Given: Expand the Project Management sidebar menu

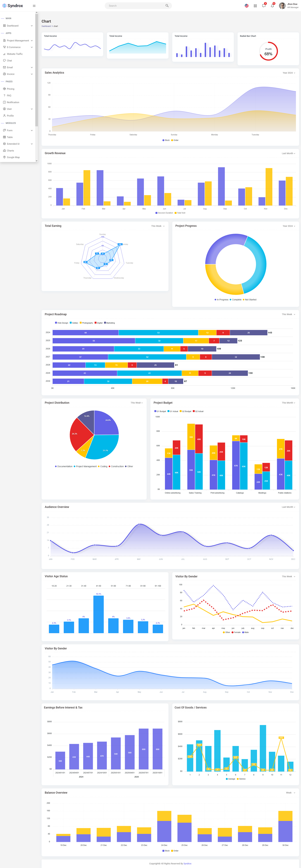Looking at the screenshot, I should pos(18,40).
